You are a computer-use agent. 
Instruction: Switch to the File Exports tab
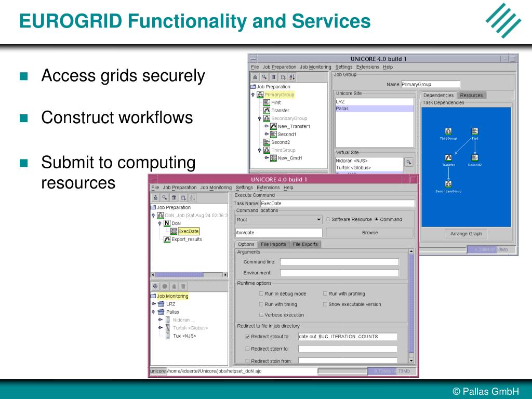(305, 244)
